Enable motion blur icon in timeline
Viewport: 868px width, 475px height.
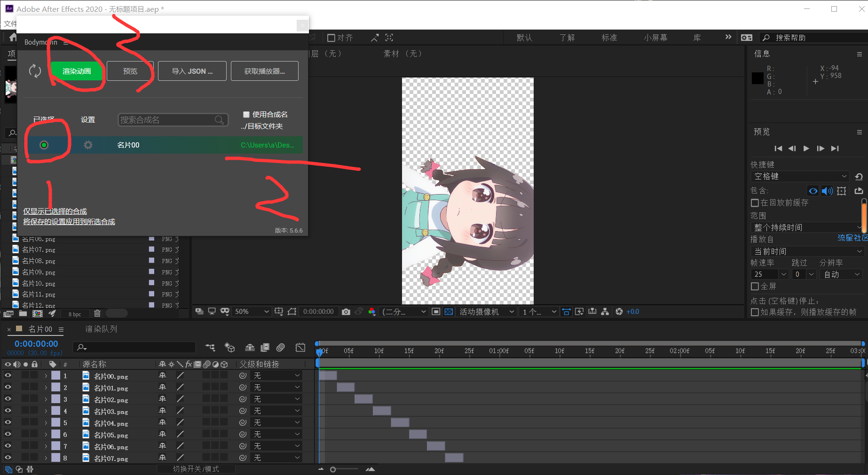[281, 348]
